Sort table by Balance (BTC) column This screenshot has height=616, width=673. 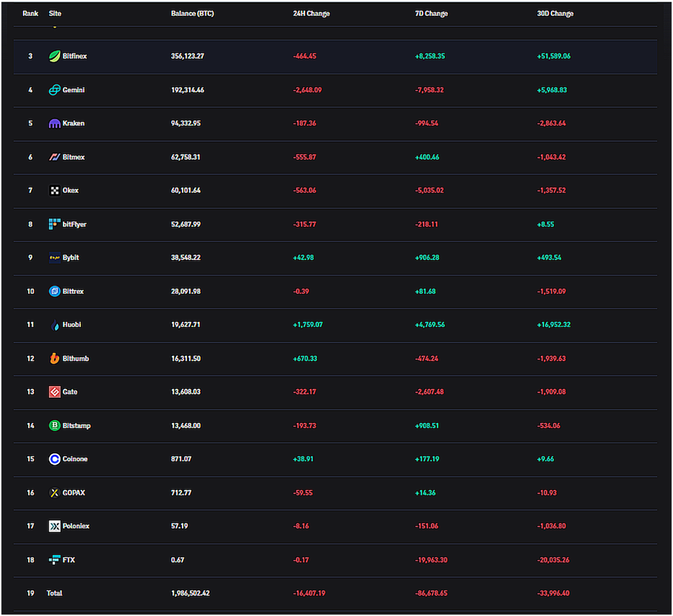pyautogui.click(x=192, y=14)
